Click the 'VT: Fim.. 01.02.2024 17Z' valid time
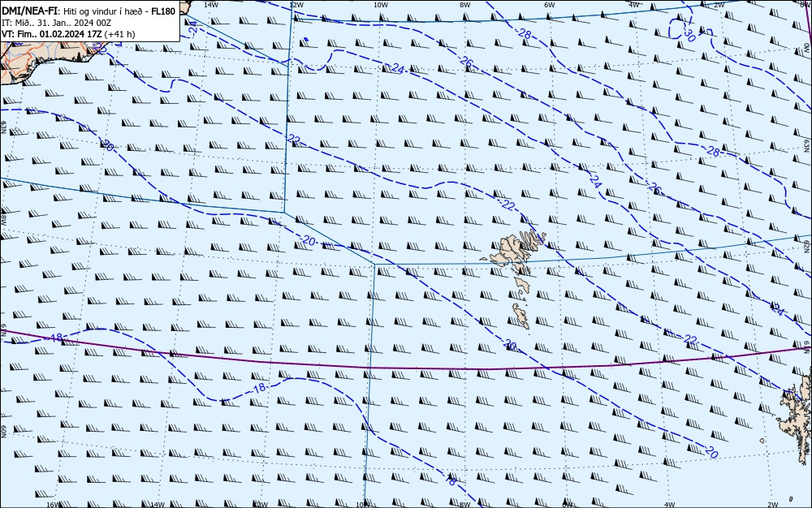The height and width of the screenshot is (508, 812). [52, 34]
